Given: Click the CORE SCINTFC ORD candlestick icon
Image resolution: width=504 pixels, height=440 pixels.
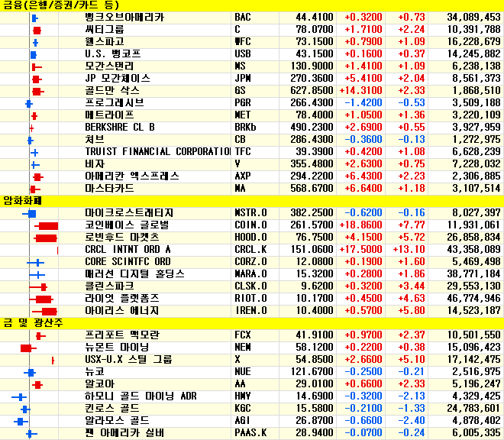Looking at the screenshot, I should click(x=35, y=263).
